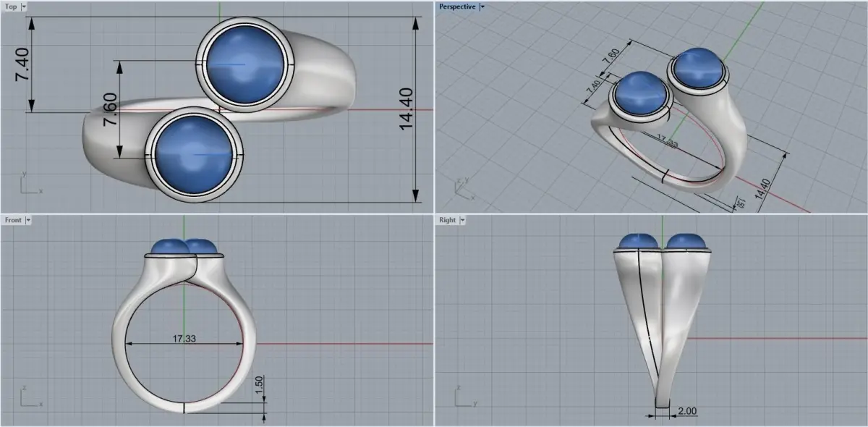The image size is (868, 427).
Task: Select the 7.60 dimension in Top viewport
Action: click(111, 109)
